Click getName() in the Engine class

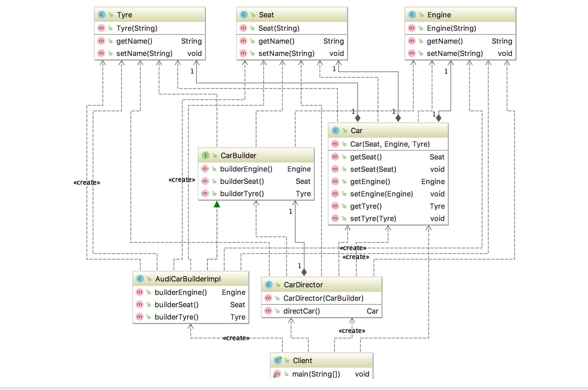(445, 41)
